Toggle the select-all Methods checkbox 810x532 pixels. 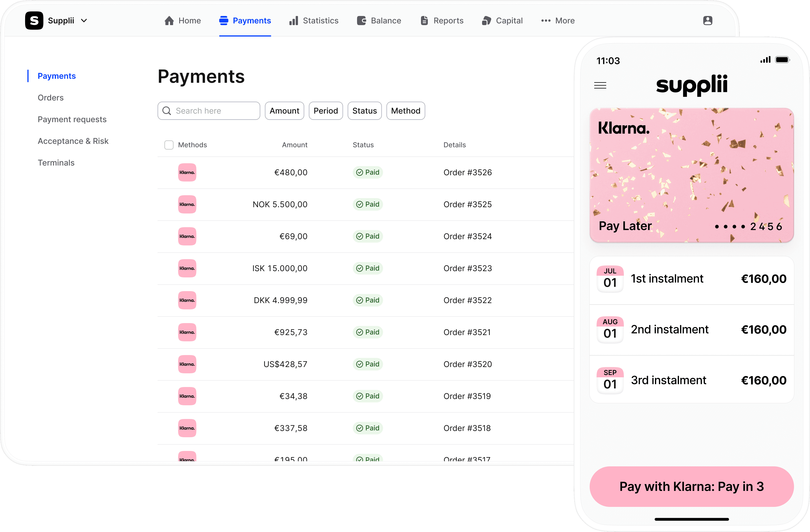coord(169,145)
